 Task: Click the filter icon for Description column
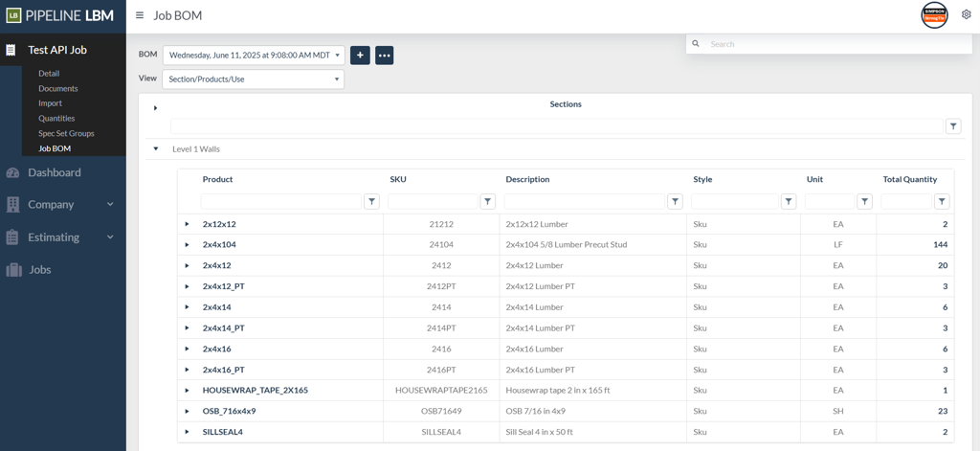[675, 201]
